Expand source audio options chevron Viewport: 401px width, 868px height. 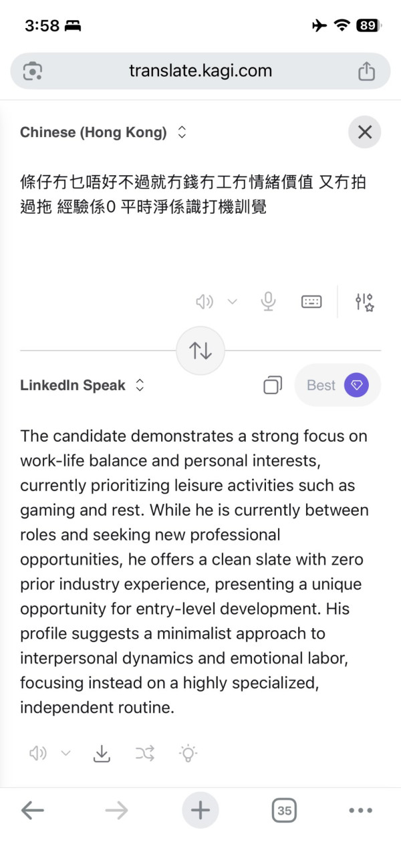pos(233,302)
